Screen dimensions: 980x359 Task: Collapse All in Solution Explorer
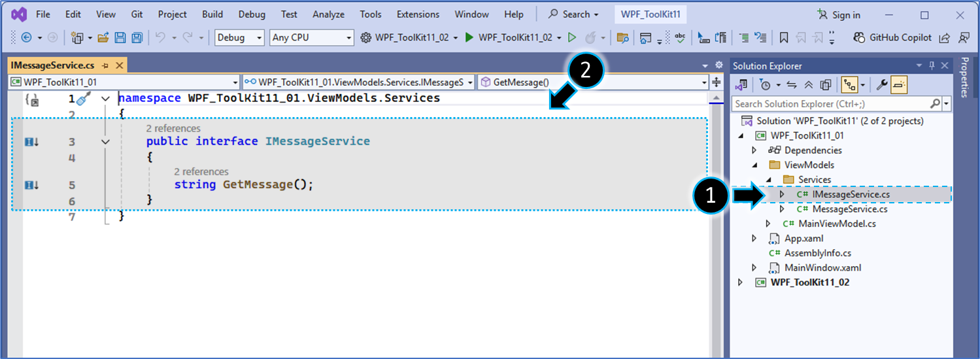tap(809, 85)
